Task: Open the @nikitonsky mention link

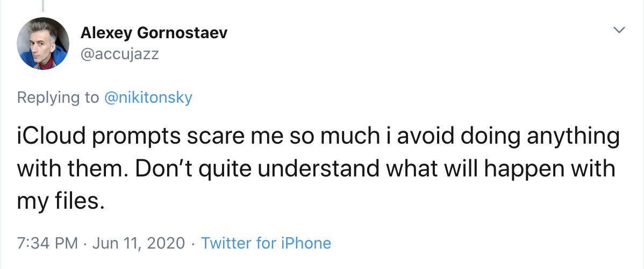Action: coord(148,97)
